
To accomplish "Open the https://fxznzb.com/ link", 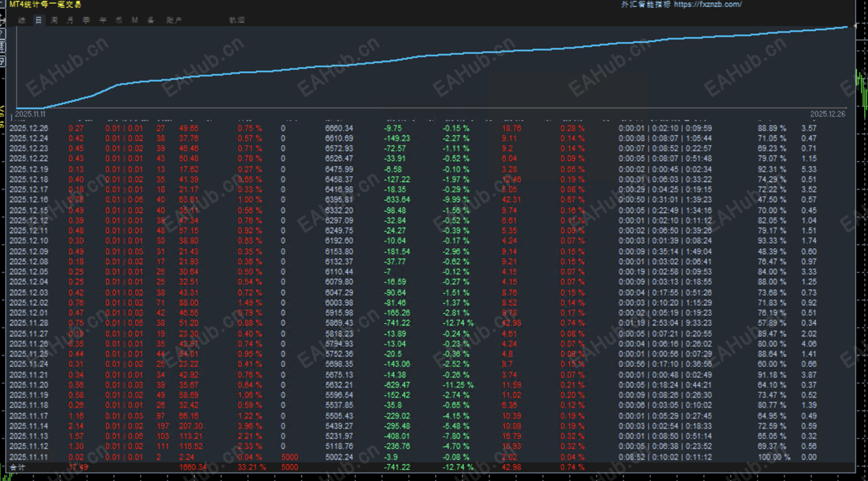I will [x=708, y=4].
